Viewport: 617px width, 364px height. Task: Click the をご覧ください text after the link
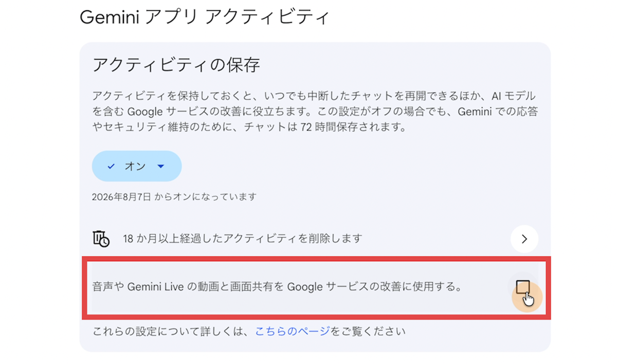pos(368,332)
